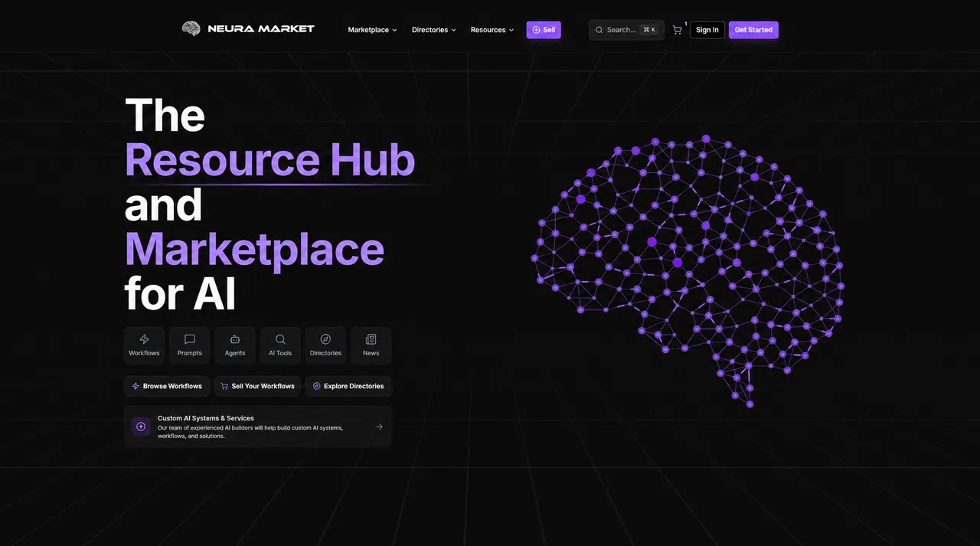Viewport: 980px width, 546px height.
Task: Click the Get Started button
Action: (x=753, y=30)
